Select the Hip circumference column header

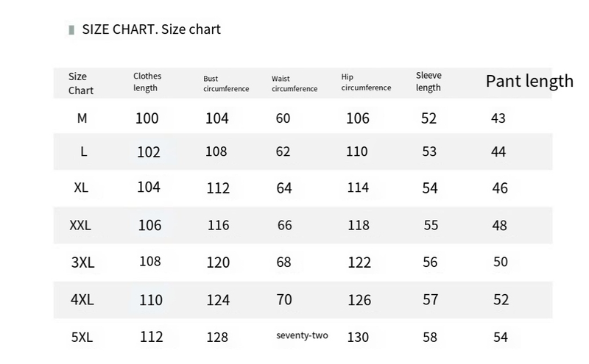pos(366,82)
